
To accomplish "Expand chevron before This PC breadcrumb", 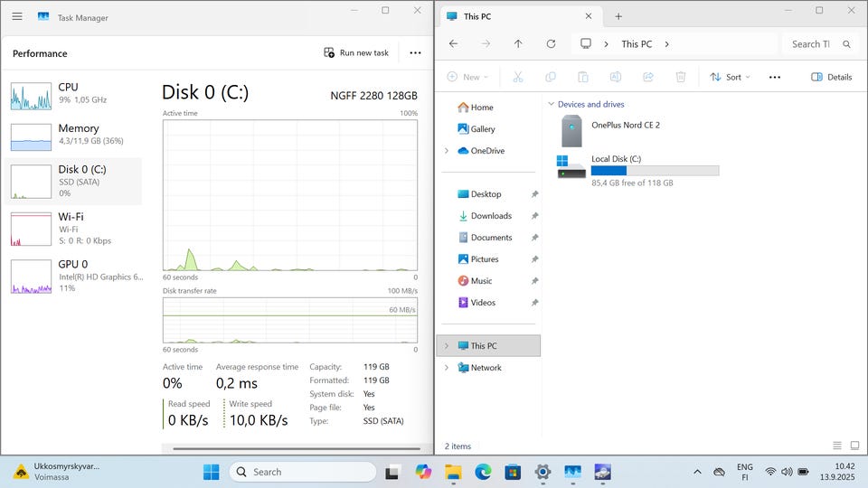I will (x=606, y=44).
